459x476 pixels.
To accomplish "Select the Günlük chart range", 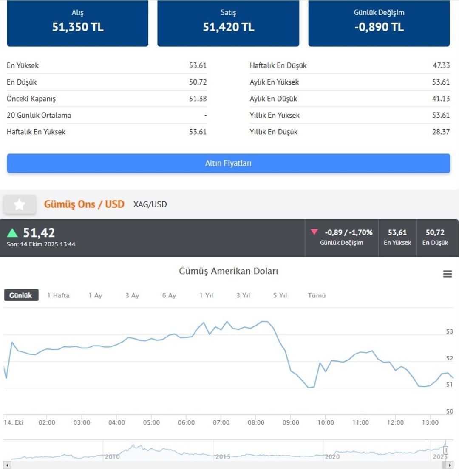I will pyautogui.click(x=21, y=295).
